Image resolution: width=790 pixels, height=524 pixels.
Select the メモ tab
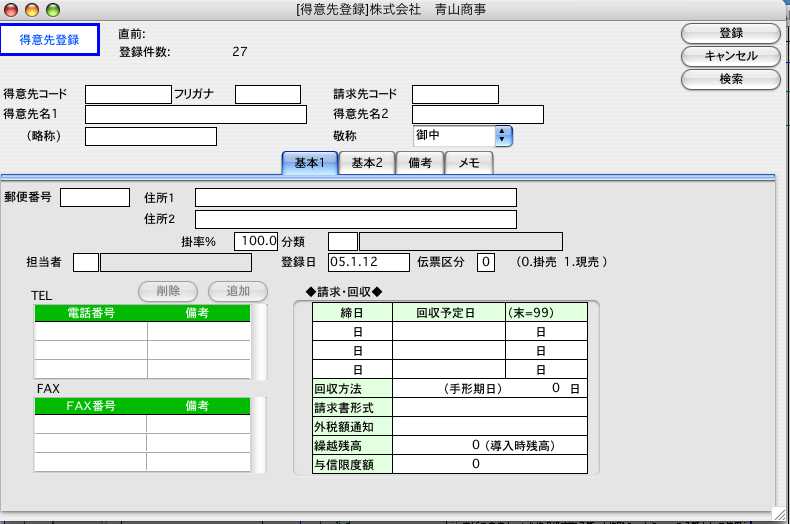(469, 163)
